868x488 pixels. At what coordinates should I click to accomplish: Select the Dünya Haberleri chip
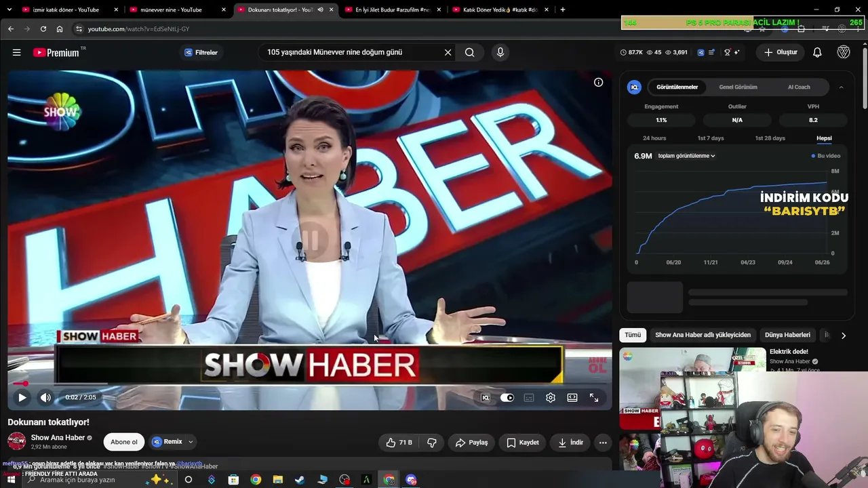pos(787,335)
